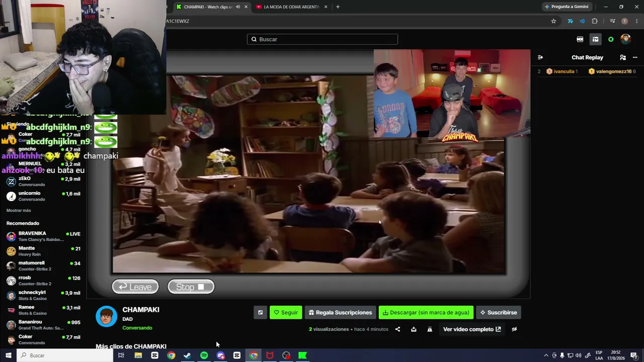
Task: Open Steam from the taskbar
Action: tap(187, 355)
